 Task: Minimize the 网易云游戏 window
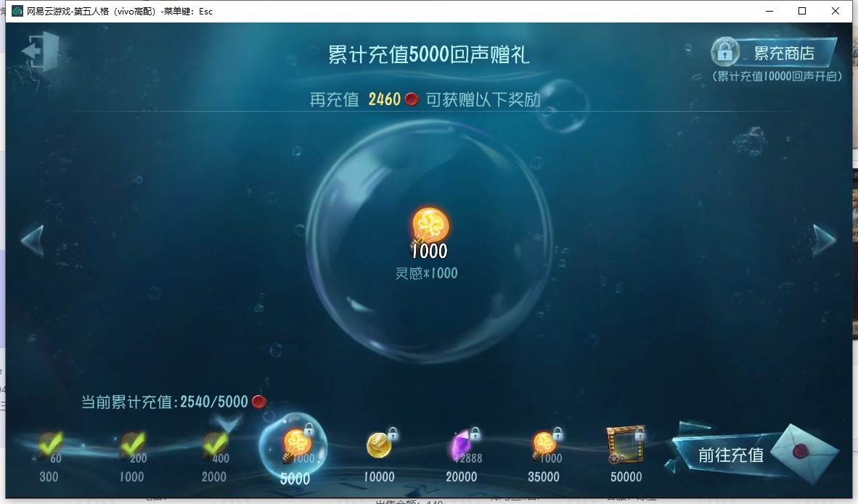click(x=769, y=11)
